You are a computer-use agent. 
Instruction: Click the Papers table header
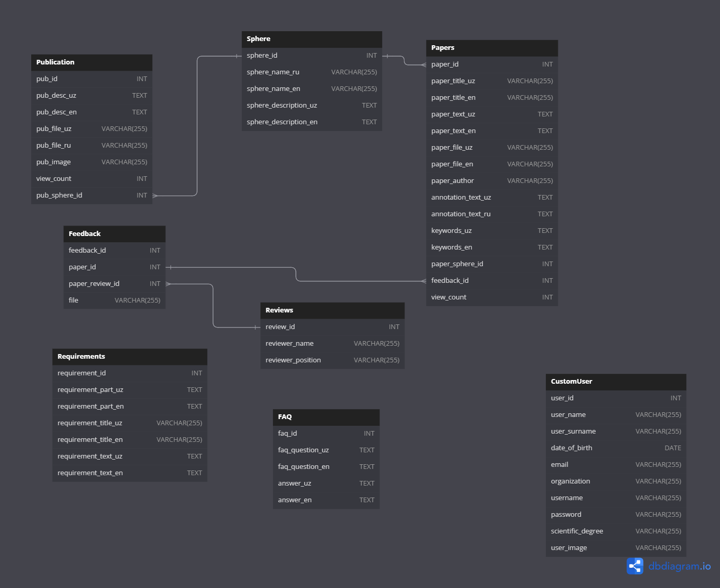click(492, 48)
